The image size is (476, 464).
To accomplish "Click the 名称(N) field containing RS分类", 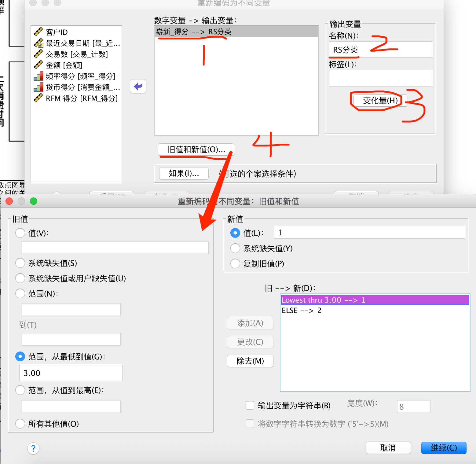I will coord(380,50).
